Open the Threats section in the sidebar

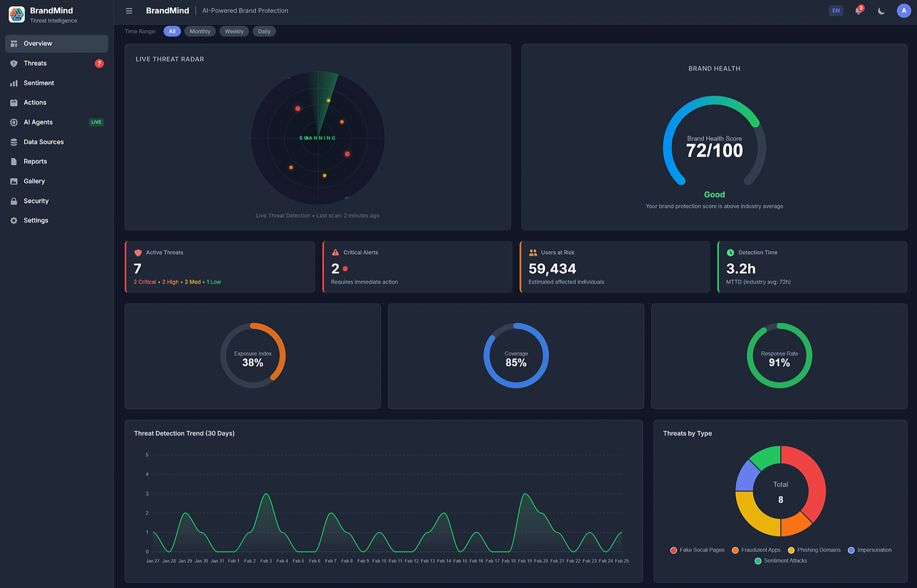pos(34,63)
